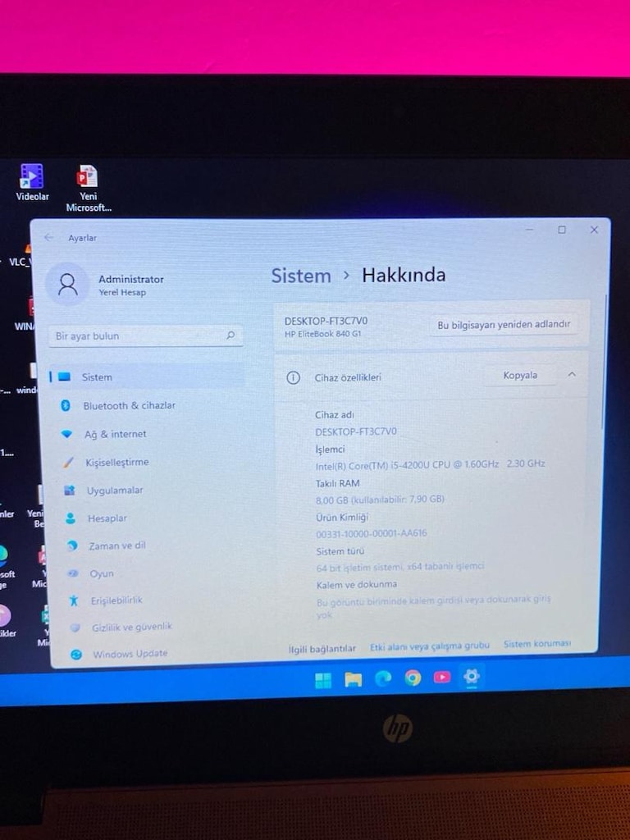Open Kişiselleştirme settings page

pyautogui.click(x=117, y=463)
